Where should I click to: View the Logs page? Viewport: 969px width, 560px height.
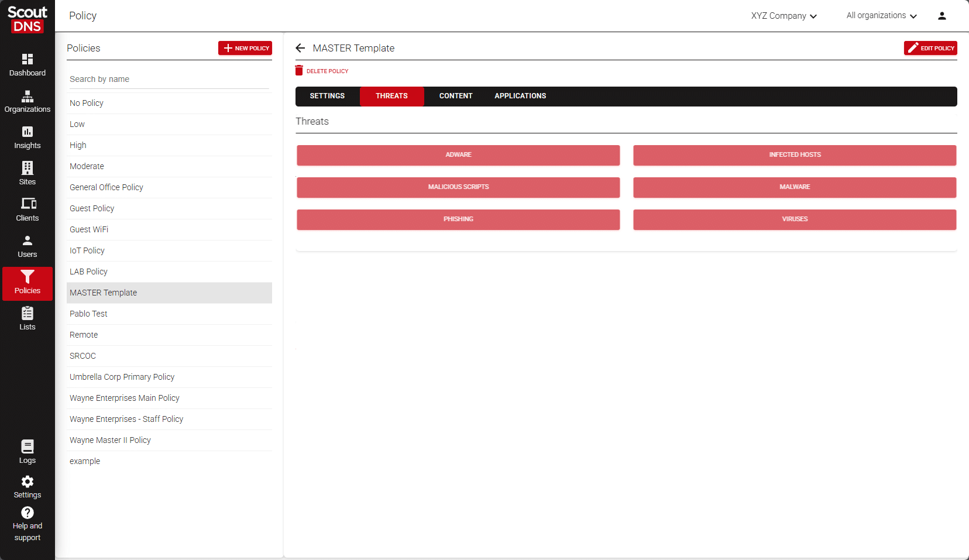28,452
